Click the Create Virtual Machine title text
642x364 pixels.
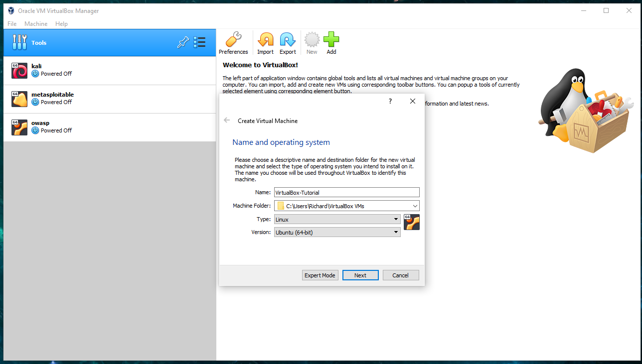click(x=268, y=121)
